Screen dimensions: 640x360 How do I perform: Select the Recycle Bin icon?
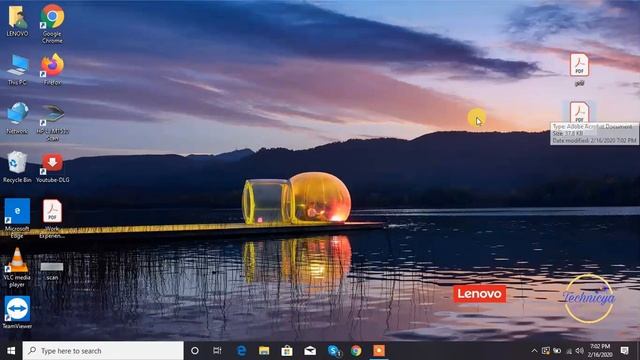(17, 167)
